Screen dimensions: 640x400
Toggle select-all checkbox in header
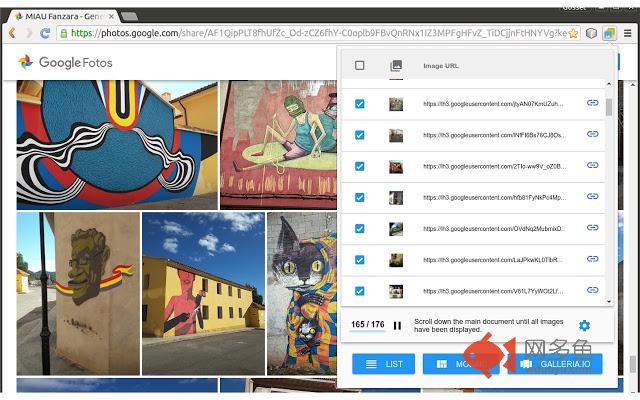[x=360, y=65]
